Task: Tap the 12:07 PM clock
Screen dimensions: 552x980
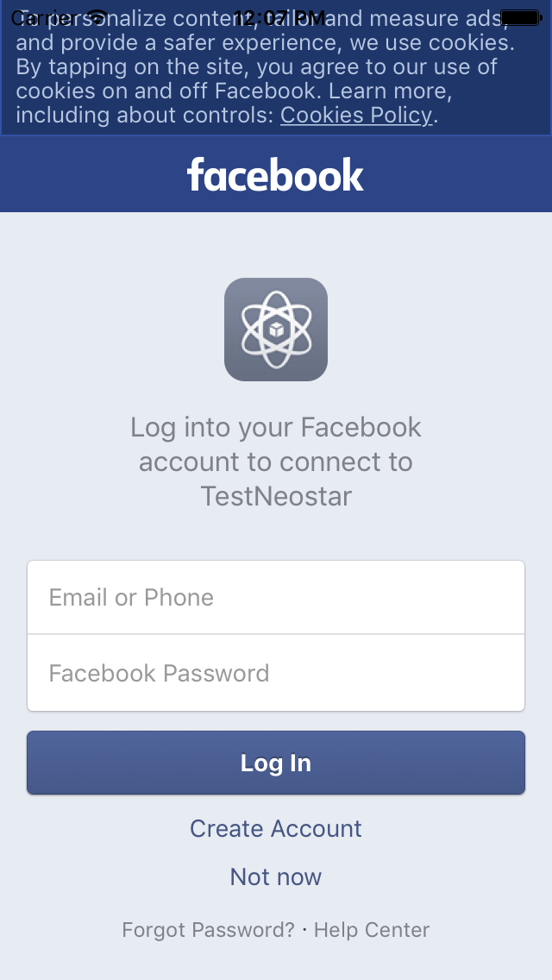Action: [279, 17]
